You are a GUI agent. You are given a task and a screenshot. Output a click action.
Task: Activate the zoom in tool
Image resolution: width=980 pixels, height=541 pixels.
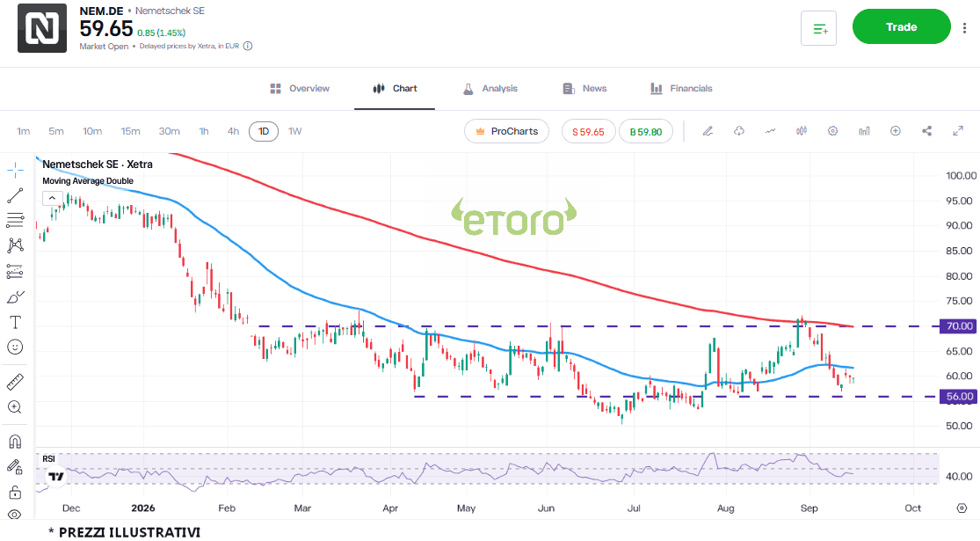pos(15,407)
